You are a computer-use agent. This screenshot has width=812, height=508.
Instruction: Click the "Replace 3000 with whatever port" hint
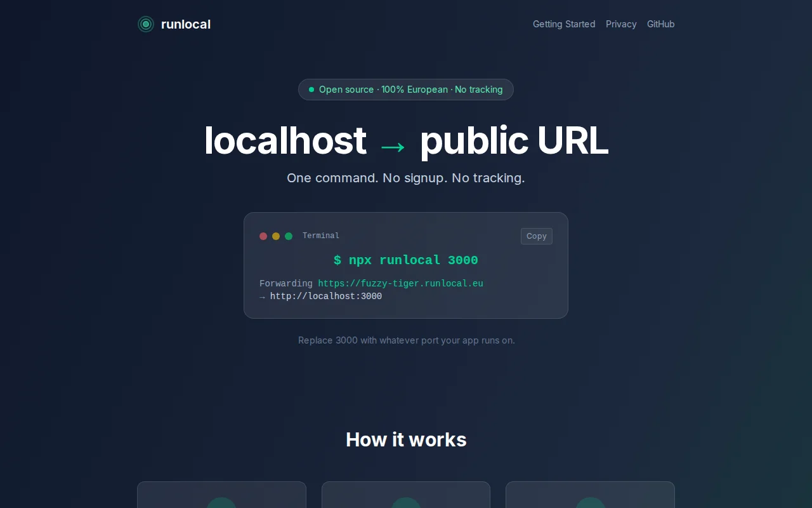tap(407, 340)
